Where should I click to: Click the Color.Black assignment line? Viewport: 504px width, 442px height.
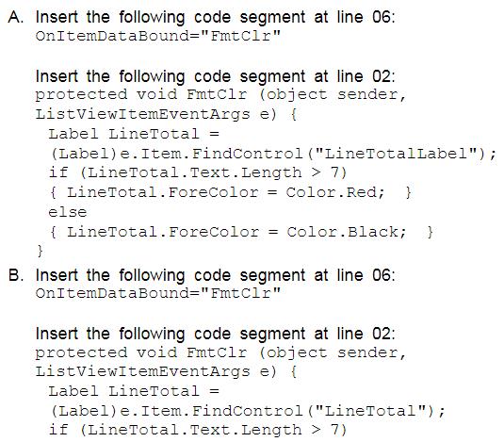[242, 232]
